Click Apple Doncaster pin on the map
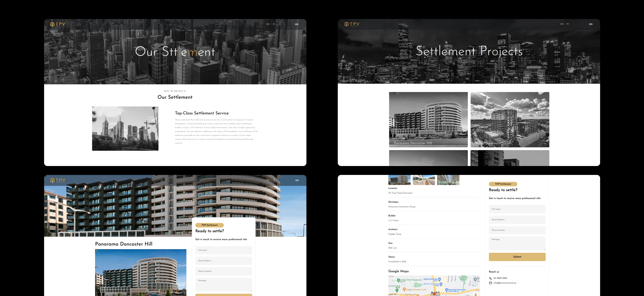644x296 pixels. [439, 280]
